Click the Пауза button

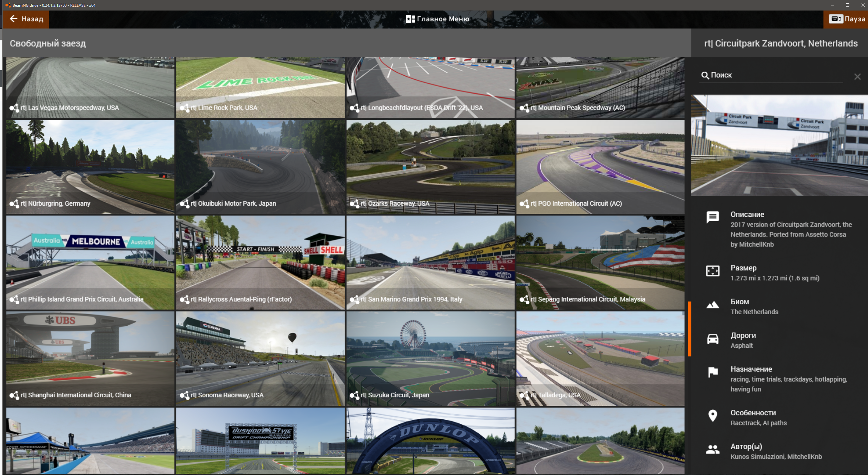846,19
